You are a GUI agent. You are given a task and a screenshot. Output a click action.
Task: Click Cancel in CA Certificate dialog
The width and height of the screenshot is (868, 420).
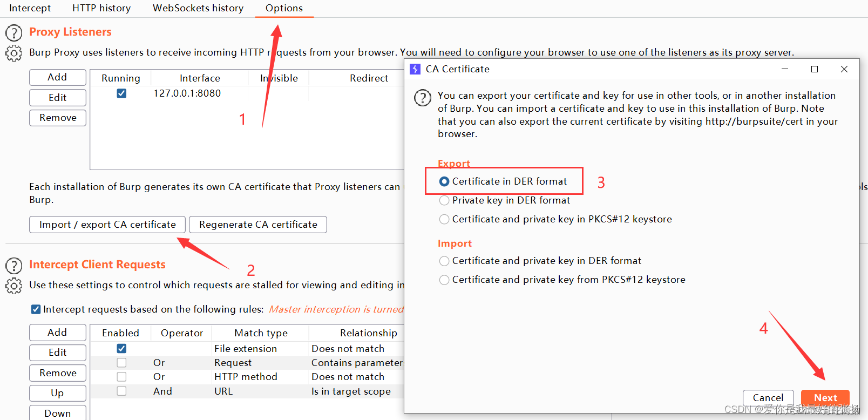pyautogui.click(x=768, y=398)
